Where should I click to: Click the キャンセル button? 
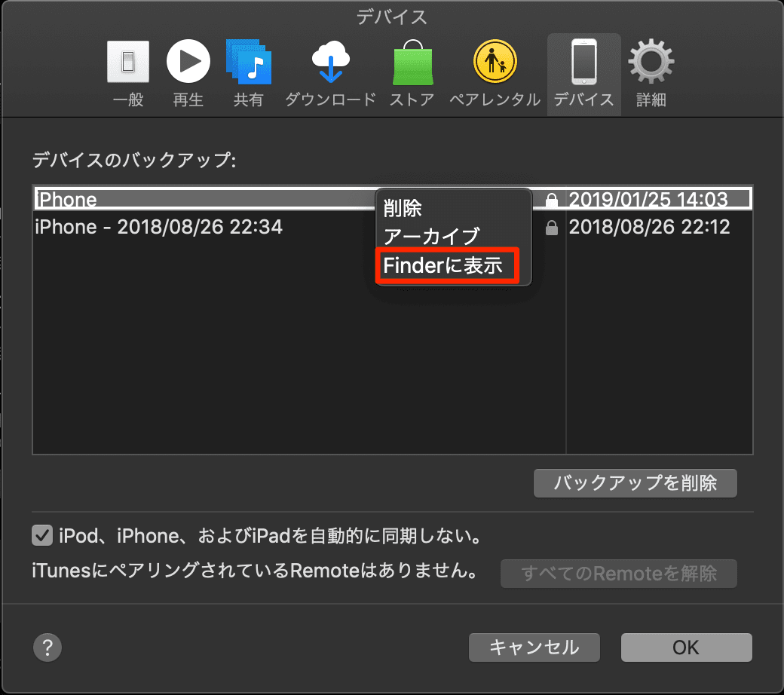coord(534,648)
